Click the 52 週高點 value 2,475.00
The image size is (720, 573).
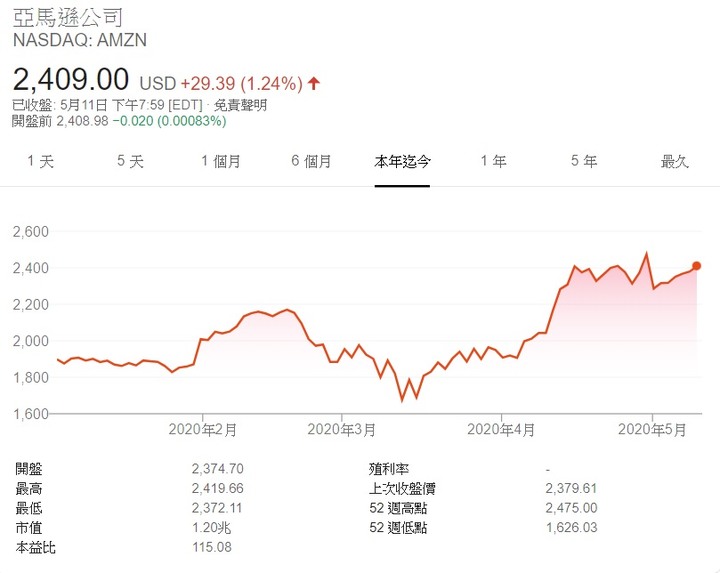pos(571,508)
